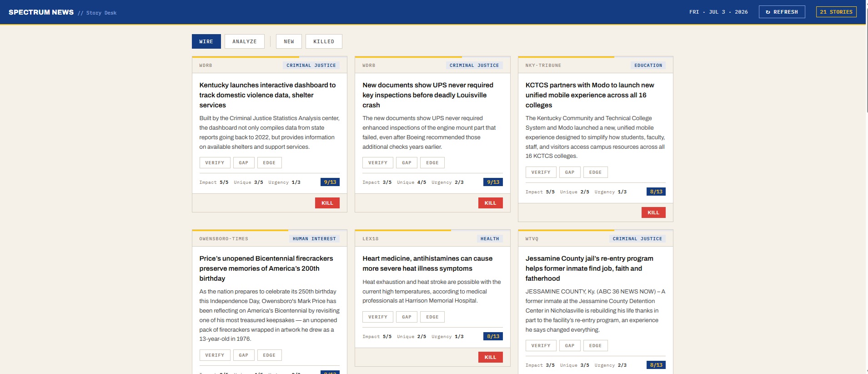Image resolution: width=868 pixels, height=374 pixels.
Task: Click 9/13 score on Kentucky dashboard card
Action: (x=330, y=182)
